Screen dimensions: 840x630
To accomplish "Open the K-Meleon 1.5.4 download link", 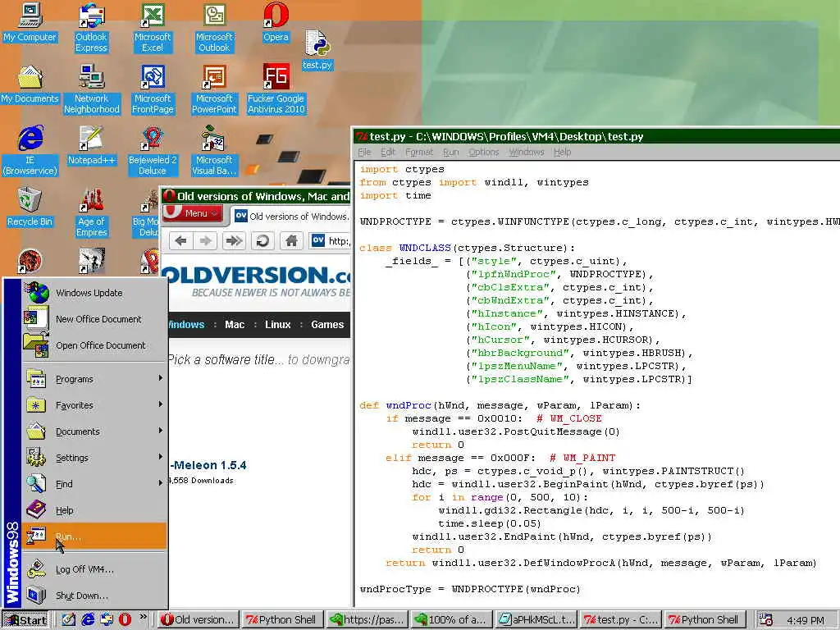I will [x=208, y=465].
